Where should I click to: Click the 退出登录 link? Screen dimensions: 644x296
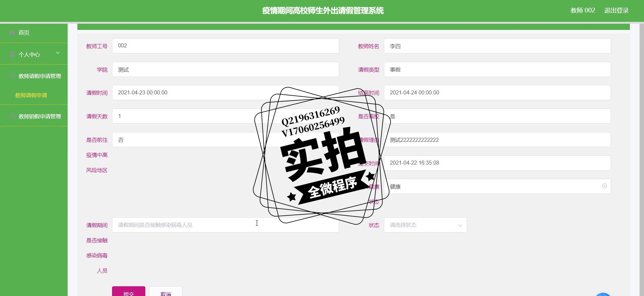tap(616, 10)
